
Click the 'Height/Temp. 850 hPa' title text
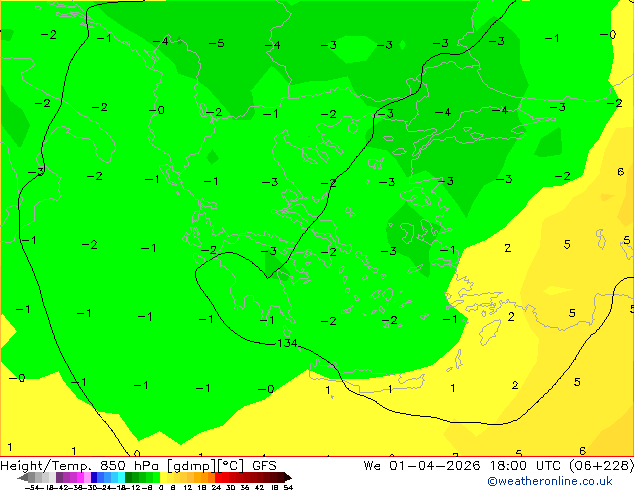tap(80, 466)
